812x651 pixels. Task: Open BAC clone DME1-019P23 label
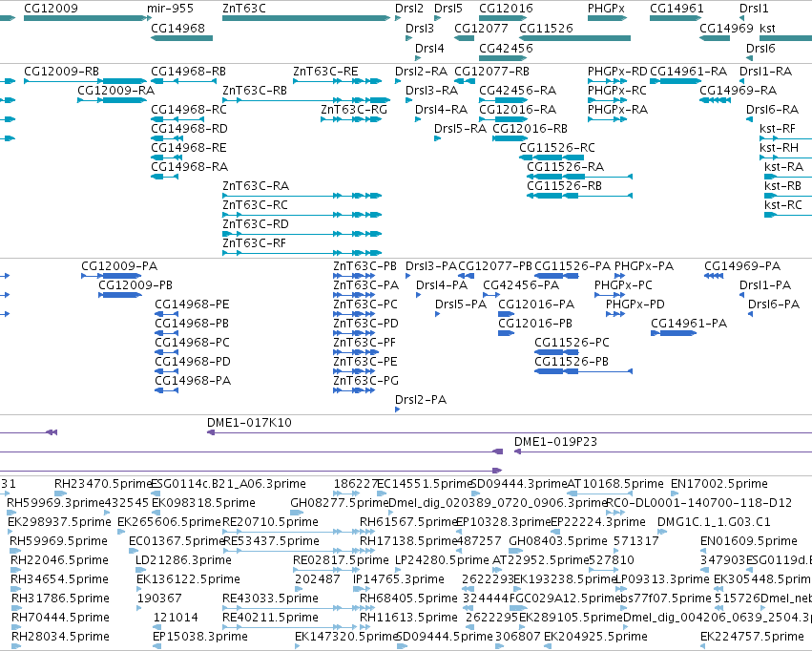pyautogui.click(x=555, y=442)
